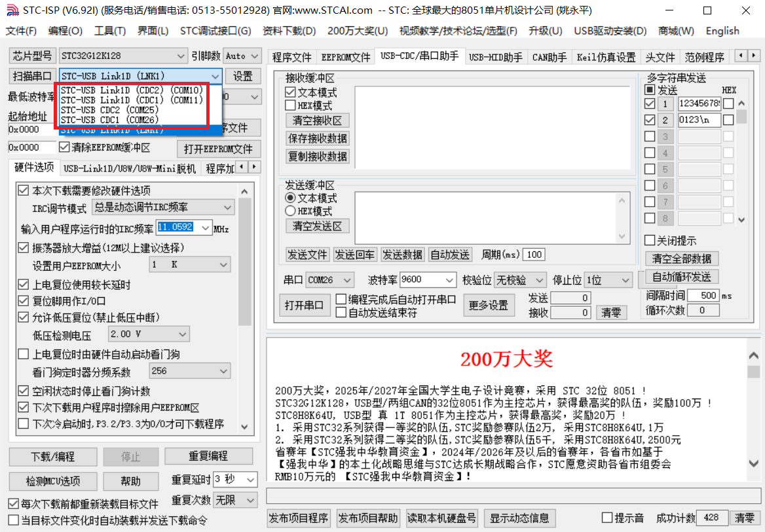Image resolution: width=765 pixels, height=532 pixels.
Task: Click the 打开串口 button
Action: [x=304, y=305]
